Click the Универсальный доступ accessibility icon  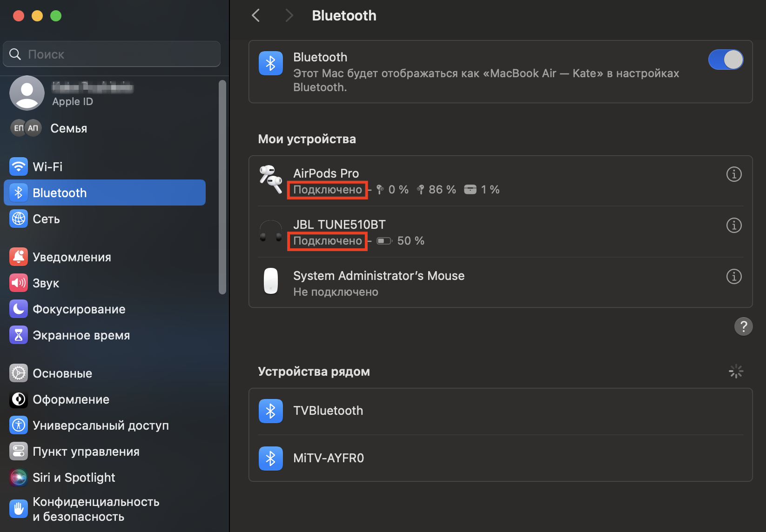pyautogui.click(x=19, y=425)
